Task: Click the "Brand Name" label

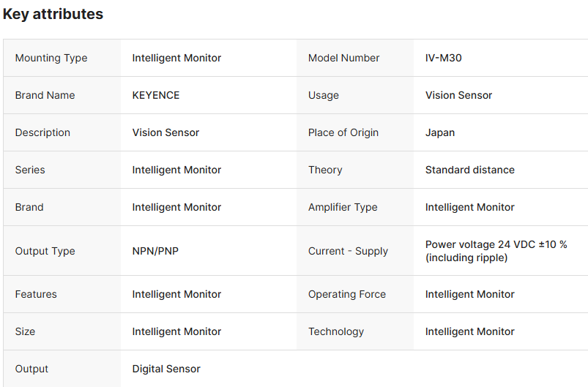Action: point(45,95)
